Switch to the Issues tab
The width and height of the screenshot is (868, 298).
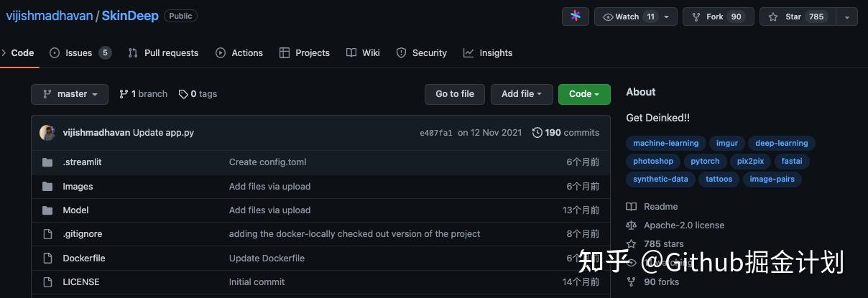[x=79, y=53]
